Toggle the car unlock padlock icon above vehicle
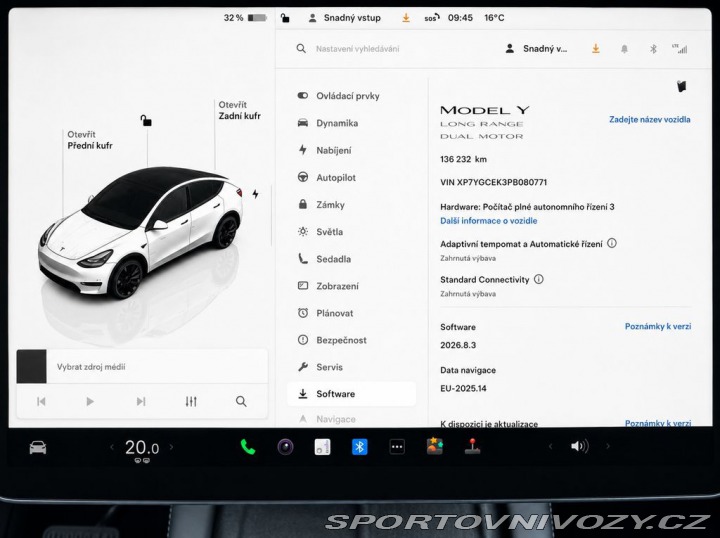 pos(146,121)
